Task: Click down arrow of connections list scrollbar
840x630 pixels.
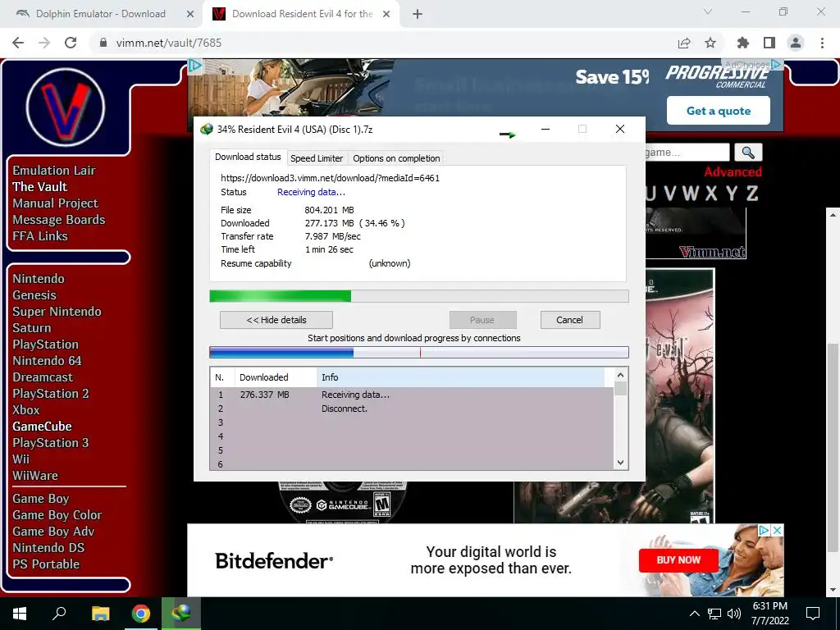Action: pos(620,463)
